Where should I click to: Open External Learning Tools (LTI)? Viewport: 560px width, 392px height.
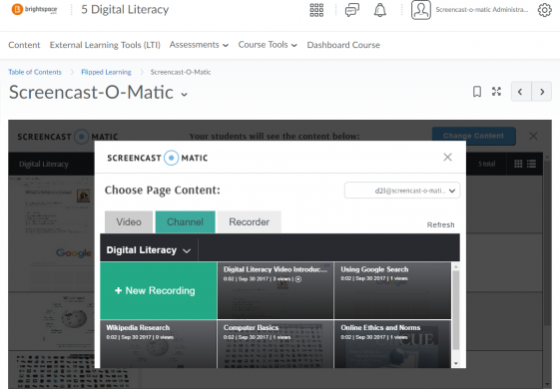pos(105,45)
